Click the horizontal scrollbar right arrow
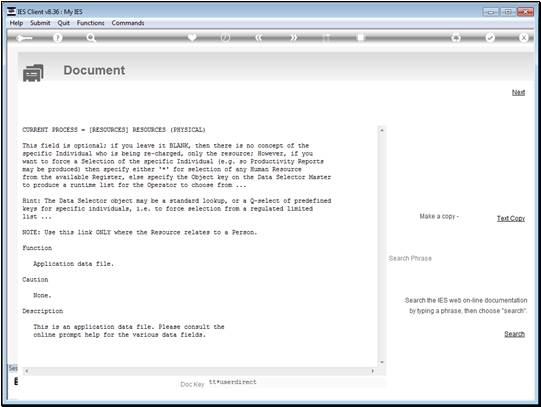Screen dimensions: 541x407 coord(373,371)
